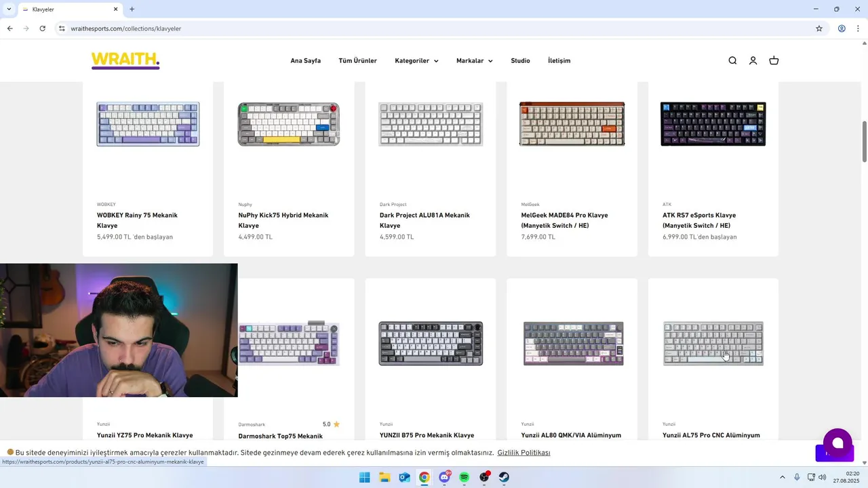868x488 pixels.
Task: Click the 4,599.00 TL price
Action: click(x=397, y=237)
